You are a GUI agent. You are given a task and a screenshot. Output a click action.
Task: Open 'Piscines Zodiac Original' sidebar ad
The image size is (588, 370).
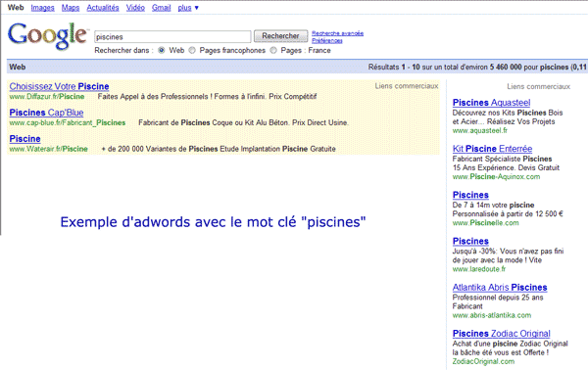click(502, 334)
